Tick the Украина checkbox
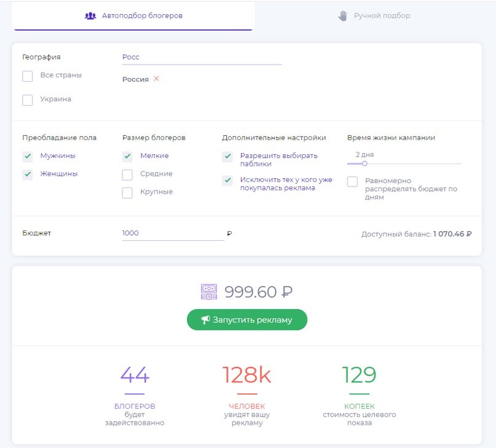Image resolution: width=496 pixels, height=448 pixels. (28, 100)
